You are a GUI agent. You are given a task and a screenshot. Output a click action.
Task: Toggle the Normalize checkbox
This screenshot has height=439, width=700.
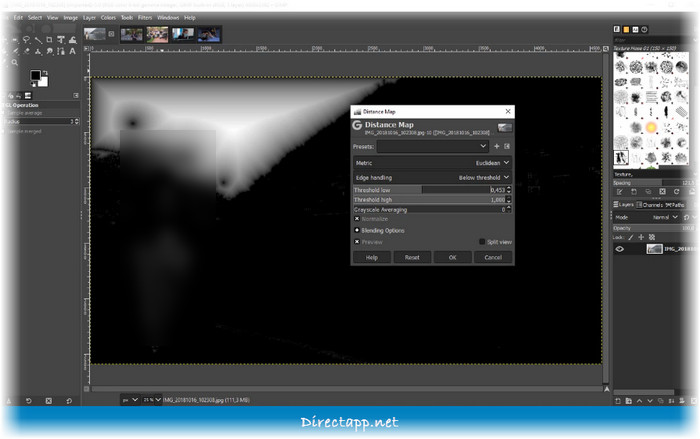tap(357, 219)
